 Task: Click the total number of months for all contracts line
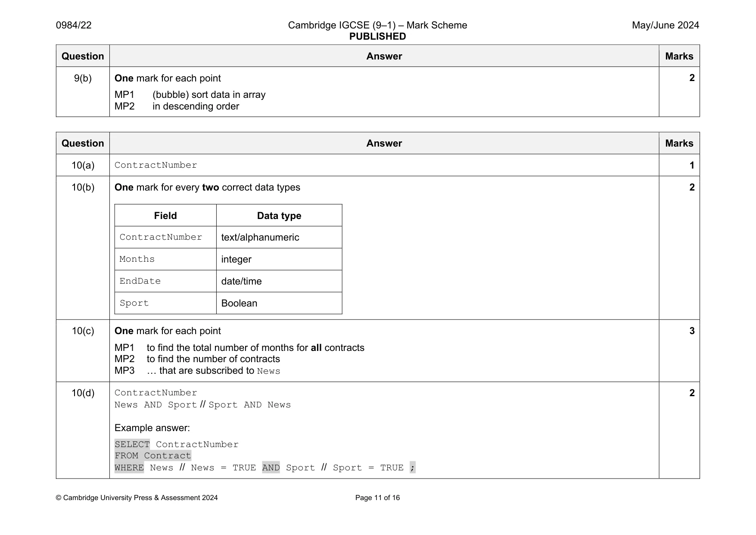tap(240, 348)
